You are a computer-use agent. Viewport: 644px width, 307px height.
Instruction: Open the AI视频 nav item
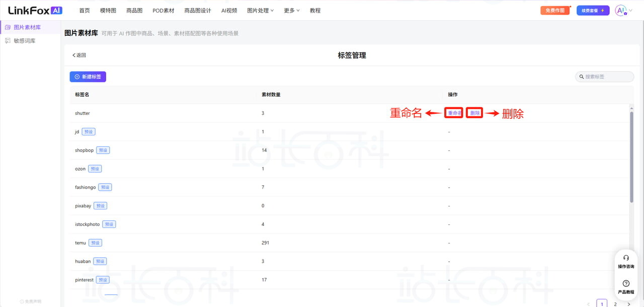point(229,11)
